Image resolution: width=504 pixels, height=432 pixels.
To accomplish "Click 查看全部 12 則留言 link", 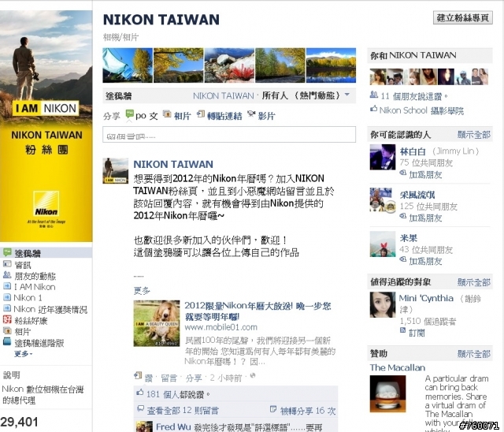I will click(183, 411).
